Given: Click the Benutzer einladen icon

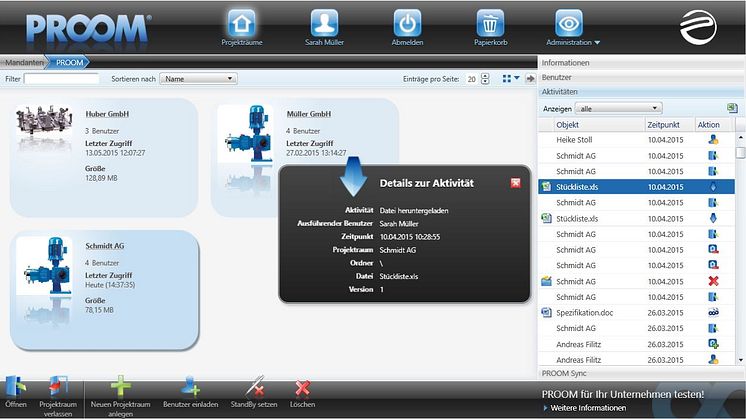Looking at the screenshot, I should (191, 387).
